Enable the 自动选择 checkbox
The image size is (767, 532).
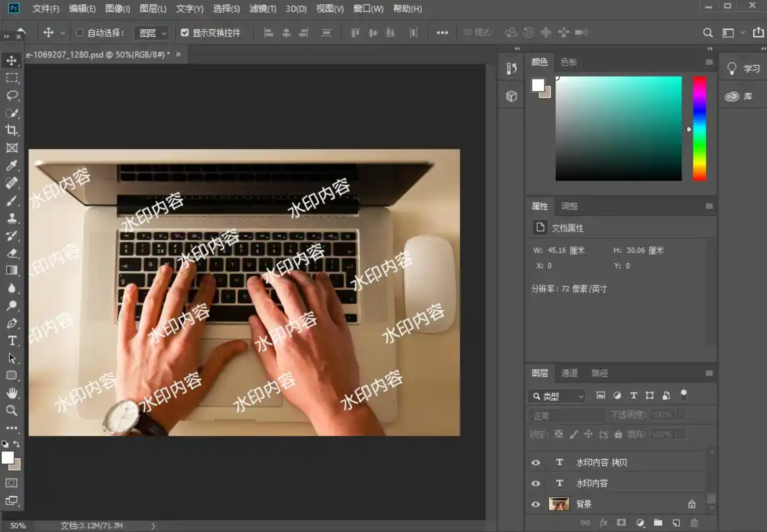[80, 33]
